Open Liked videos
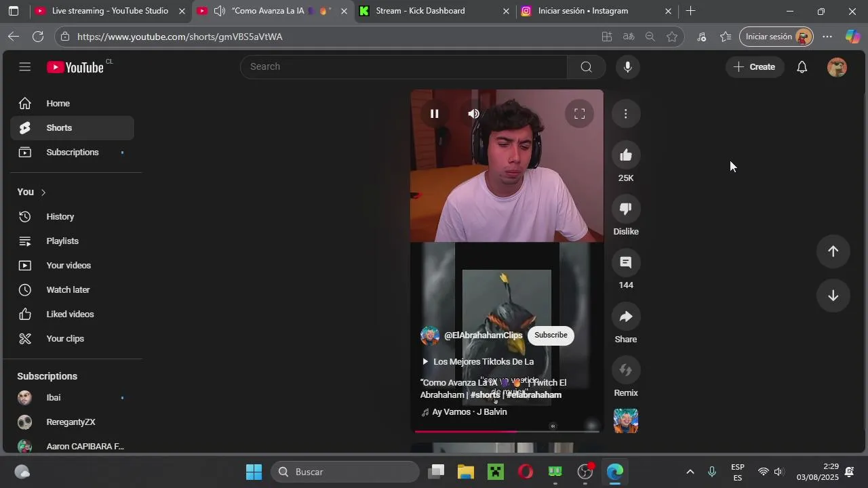Image resolution: width=868 pixels, height=488 pixels. tap(72, 314)
